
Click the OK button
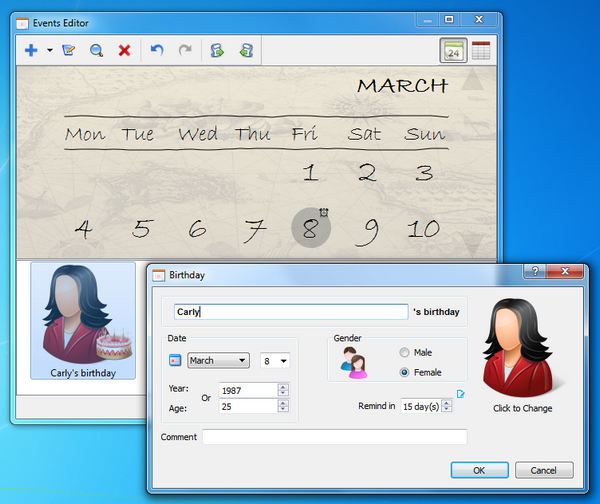click(479, 470)
